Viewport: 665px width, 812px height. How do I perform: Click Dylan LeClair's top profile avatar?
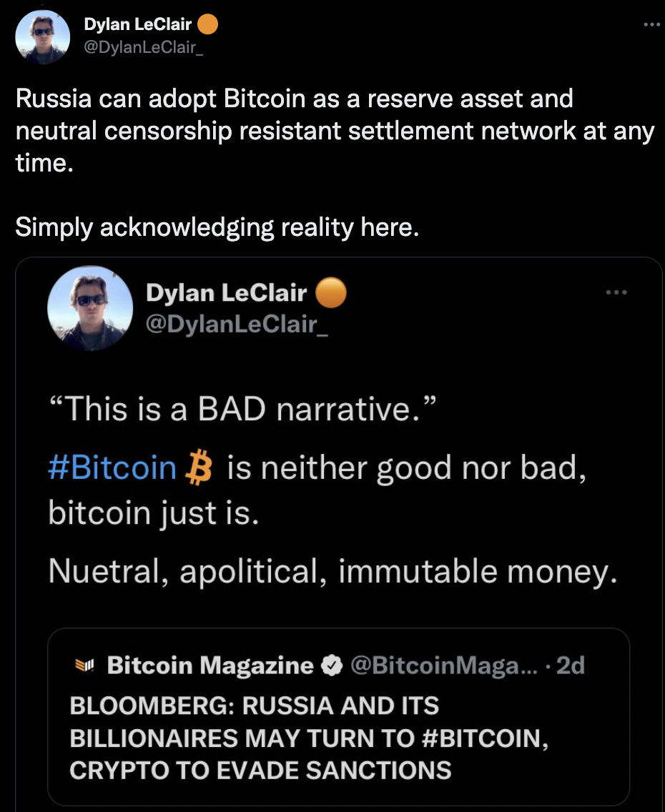point(42,36)
